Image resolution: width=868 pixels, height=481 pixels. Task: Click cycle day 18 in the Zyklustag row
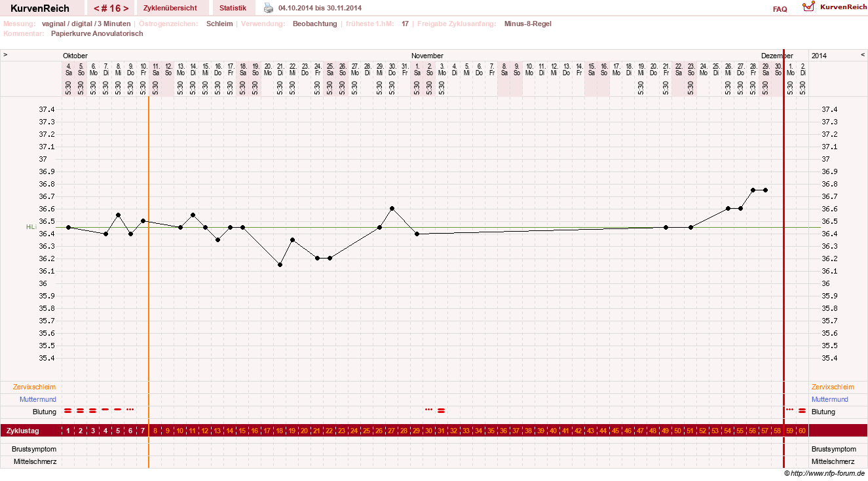[x=280, y=430]
